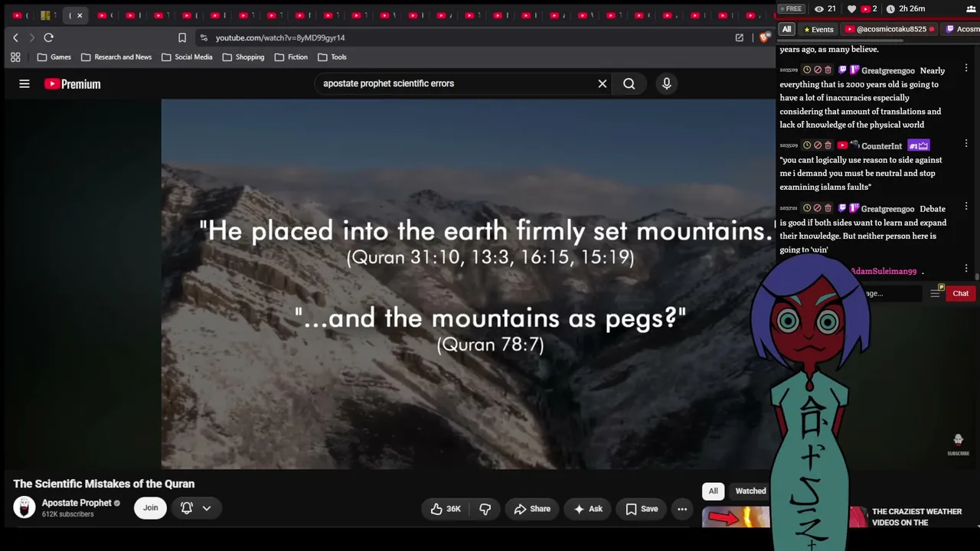Open options for first Greatgreengoo message

(966, 69)
